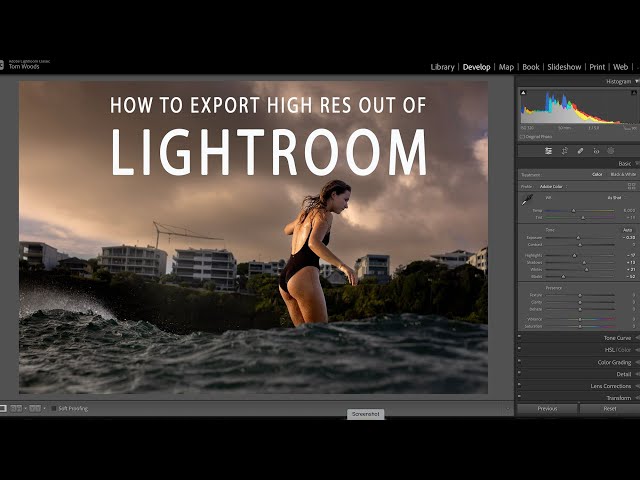Toggle the Color Grading panel switch
Viewport: 640px width, 480px height.
coord(519,361)
